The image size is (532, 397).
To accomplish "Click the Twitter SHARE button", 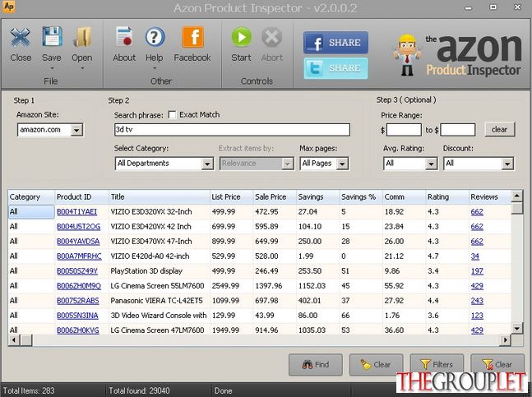I will (335, 68).
